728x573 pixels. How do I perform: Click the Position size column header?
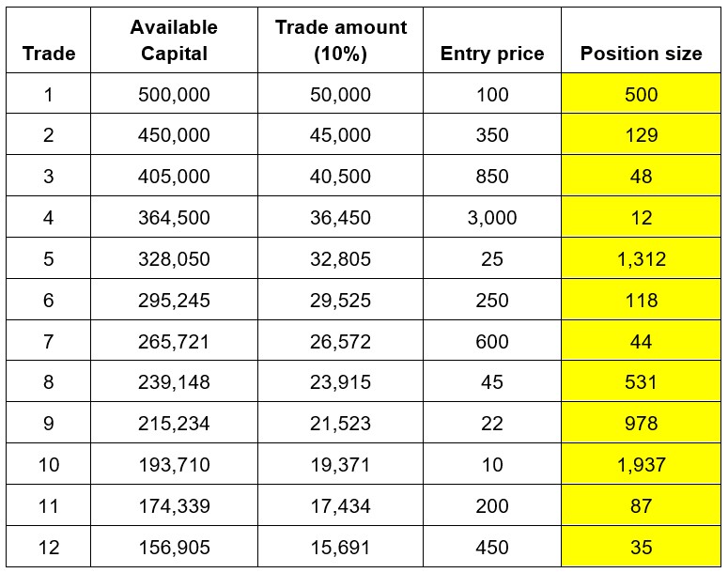tap(641, 54)
